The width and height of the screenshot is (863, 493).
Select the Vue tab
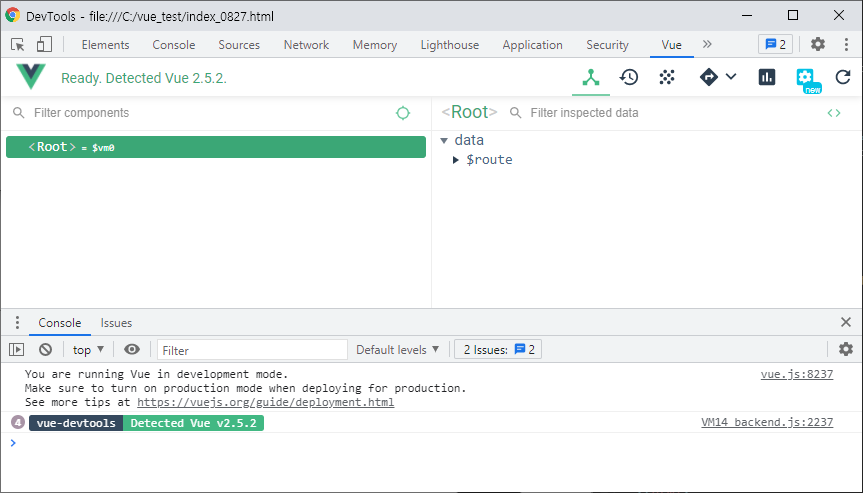(x=671, y=45)
